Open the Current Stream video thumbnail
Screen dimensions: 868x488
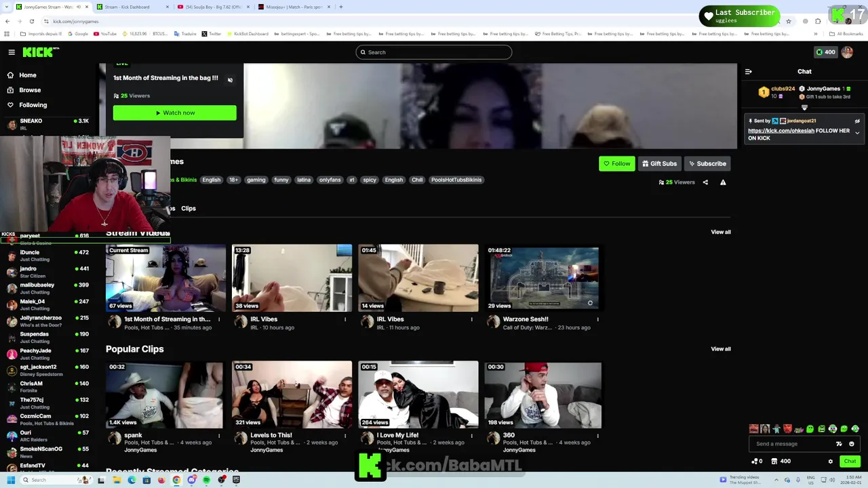pos(166,278)
